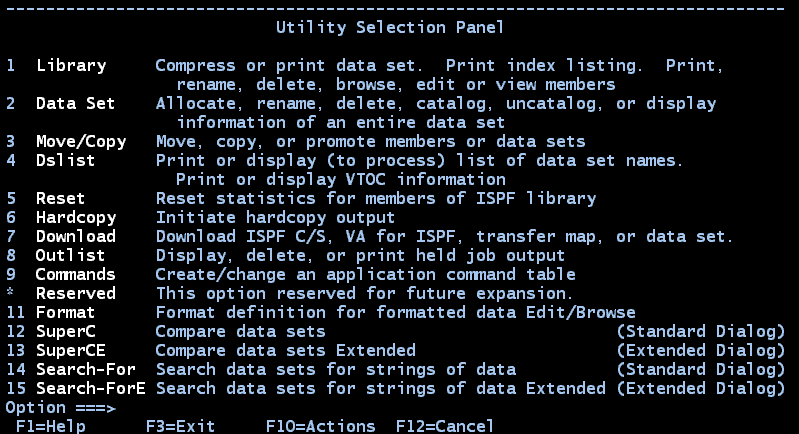This screenshot has width=799, height=434.
Task: Select the Dslist option
Action: (65, 160)
